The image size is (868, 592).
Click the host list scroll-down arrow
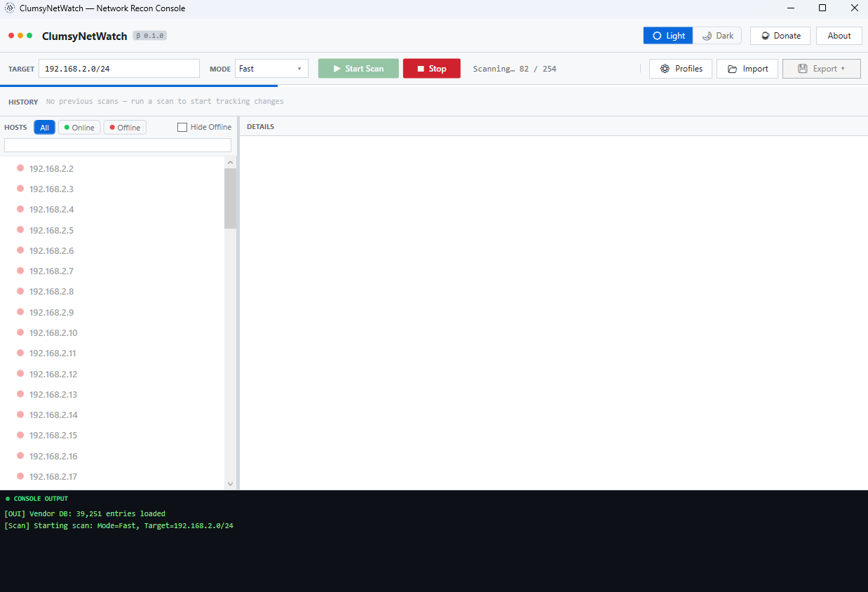point(230,484)
